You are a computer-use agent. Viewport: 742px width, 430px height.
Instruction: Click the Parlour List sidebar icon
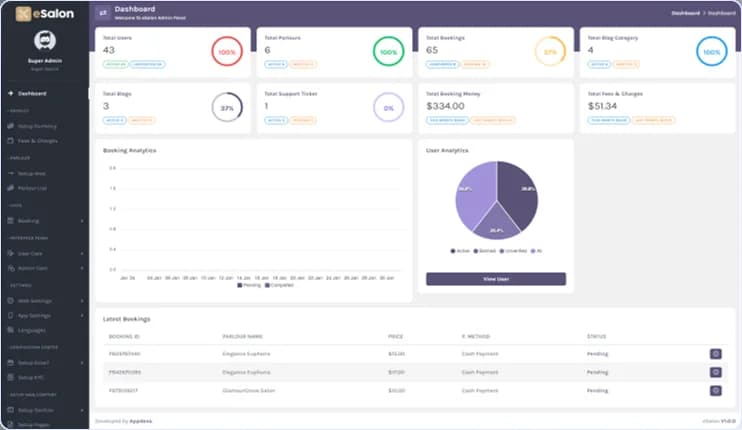(11, 187)
